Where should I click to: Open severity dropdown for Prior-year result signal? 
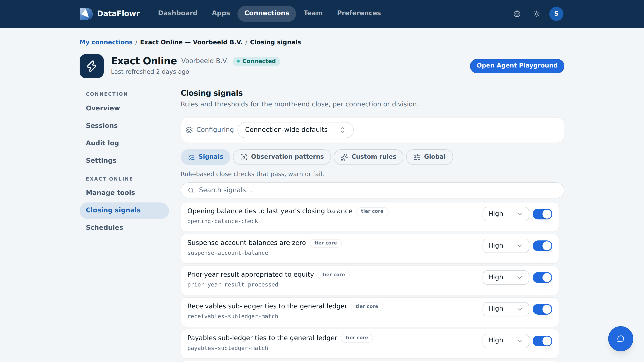point(506,278)
